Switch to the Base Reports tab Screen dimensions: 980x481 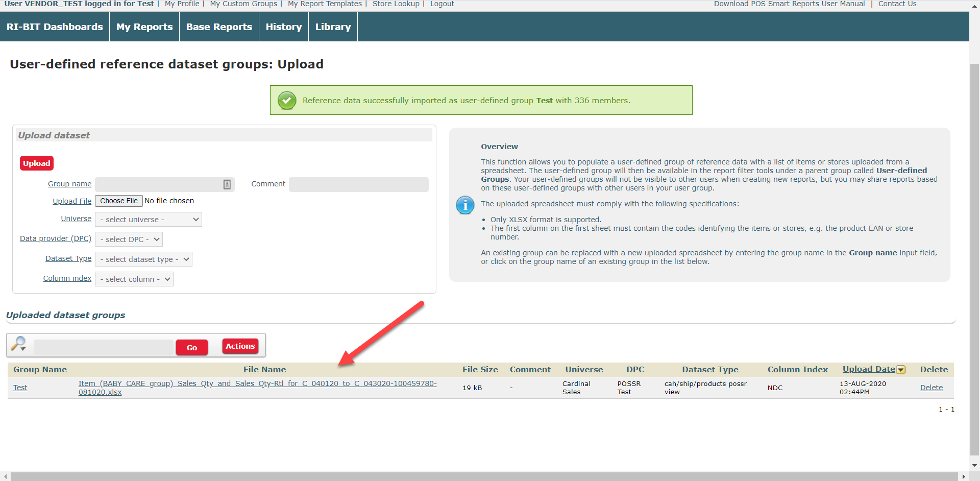[219, 27]
